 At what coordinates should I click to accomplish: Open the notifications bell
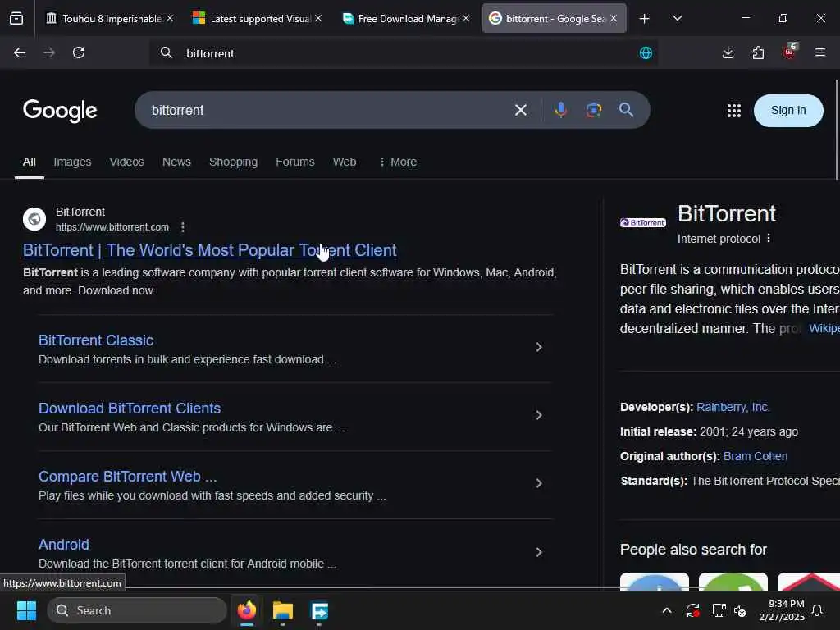pos(818,610)
